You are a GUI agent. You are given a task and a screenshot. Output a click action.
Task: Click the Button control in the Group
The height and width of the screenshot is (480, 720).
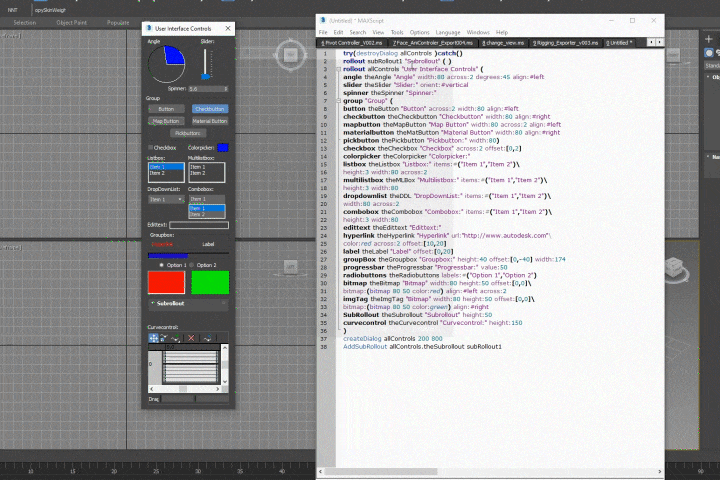click(166, 109)
